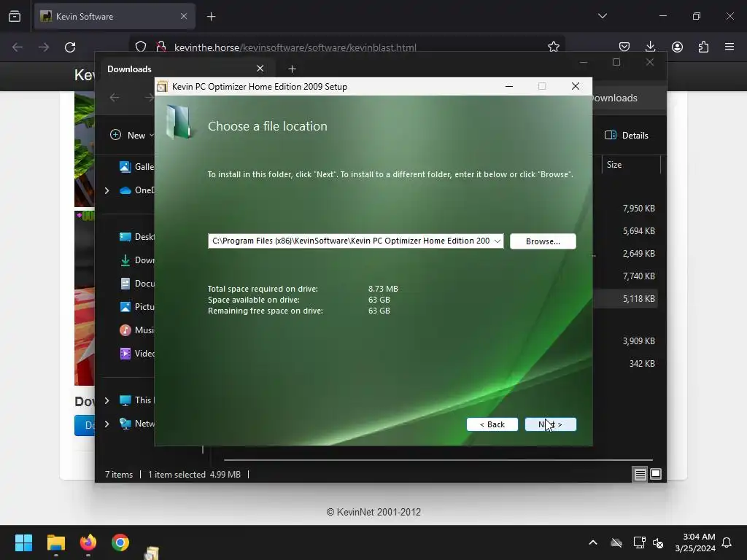The height and width of the screenshot is (560, 747).
Task: Open the New menu in File Explorer
Action: [x=132, y=135]
